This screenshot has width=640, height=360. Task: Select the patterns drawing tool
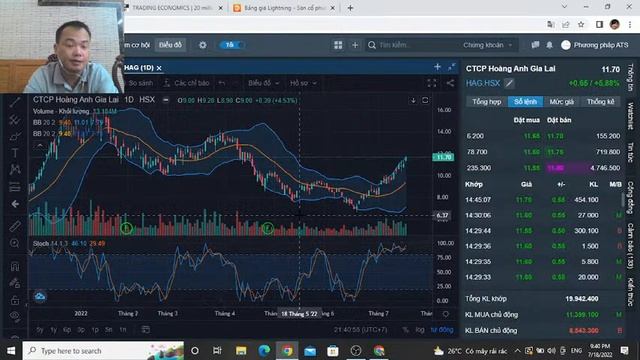point(15,169)
